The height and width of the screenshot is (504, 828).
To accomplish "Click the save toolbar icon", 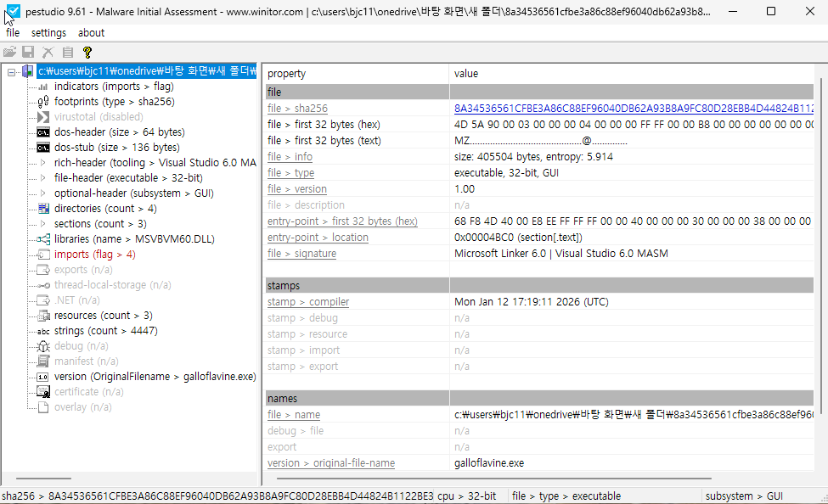I will click(x=28, y=52).
